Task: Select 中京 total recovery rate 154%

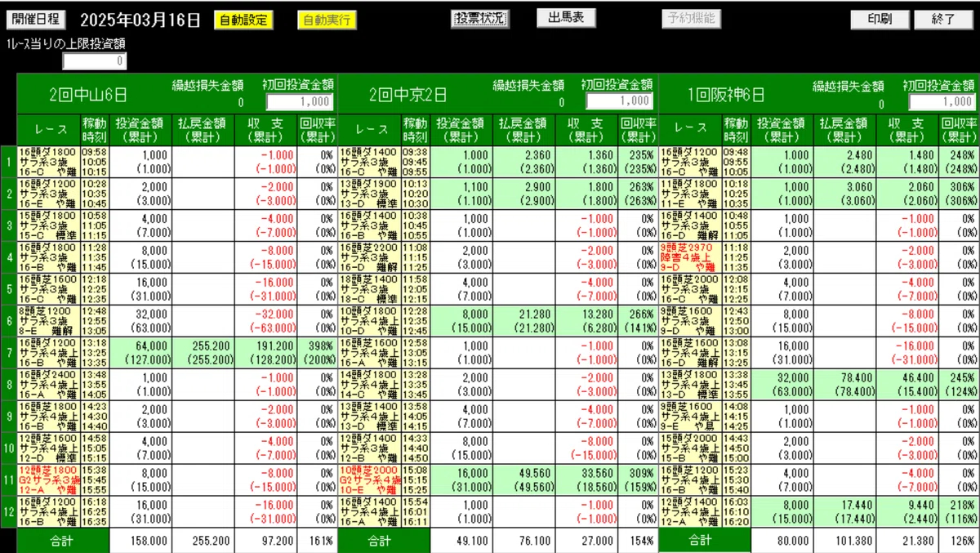Action: (638, 541)
